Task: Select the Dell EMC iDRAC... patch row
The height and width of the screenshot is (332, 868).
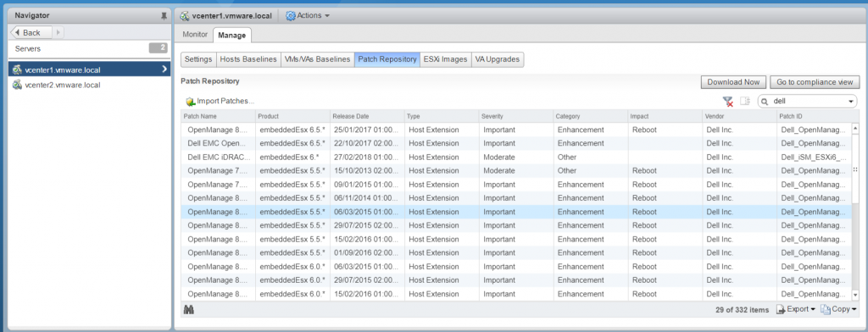Action: (x=516, y=158)
